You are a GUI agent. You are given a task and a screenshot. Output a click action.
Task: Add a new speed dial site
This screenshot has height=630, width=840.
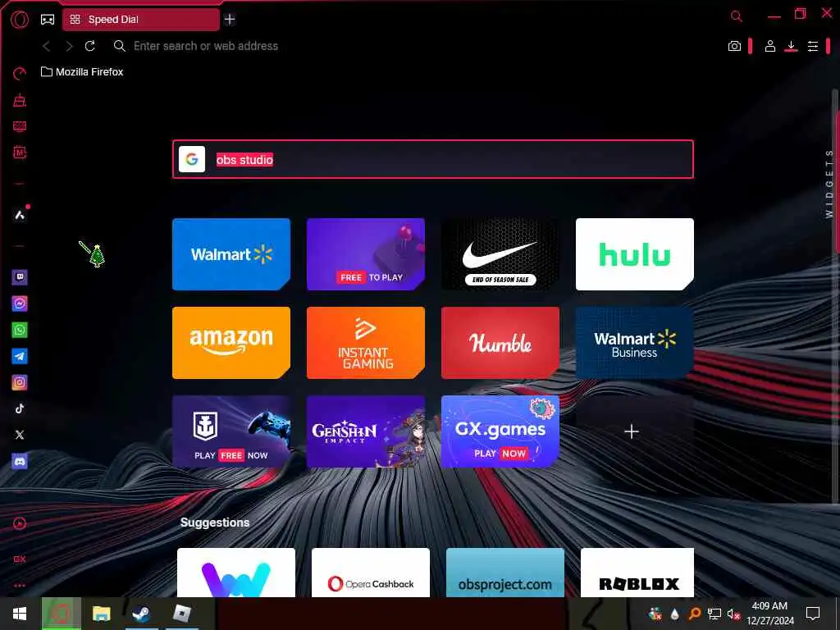(x=632, y=431)
